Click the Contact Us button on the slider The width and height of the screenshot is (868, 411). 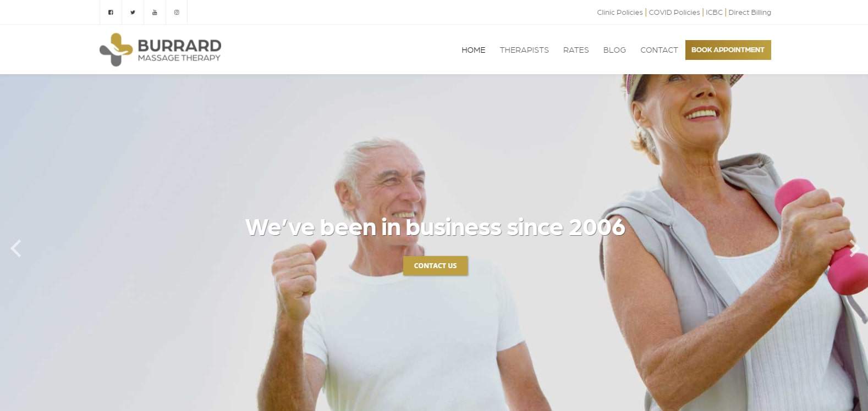pyautogui.click(x=435, y=265)
